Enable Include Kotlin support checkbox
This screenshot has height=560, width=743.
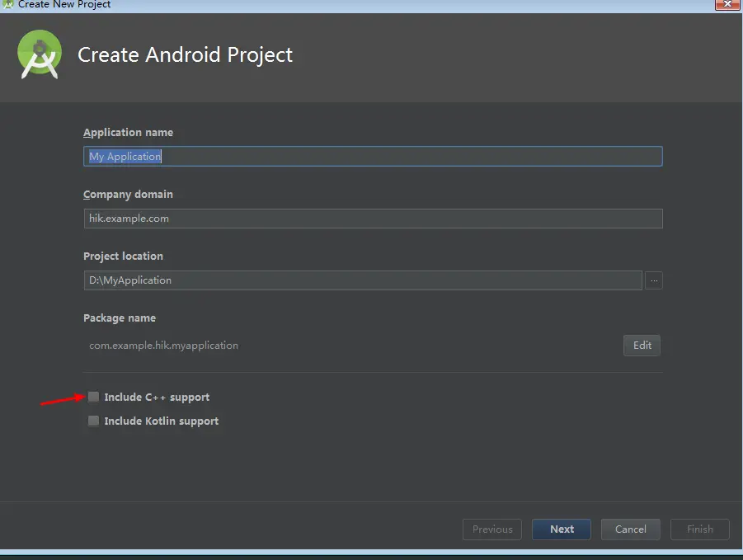pyautogui.click(x=94, y=421)
